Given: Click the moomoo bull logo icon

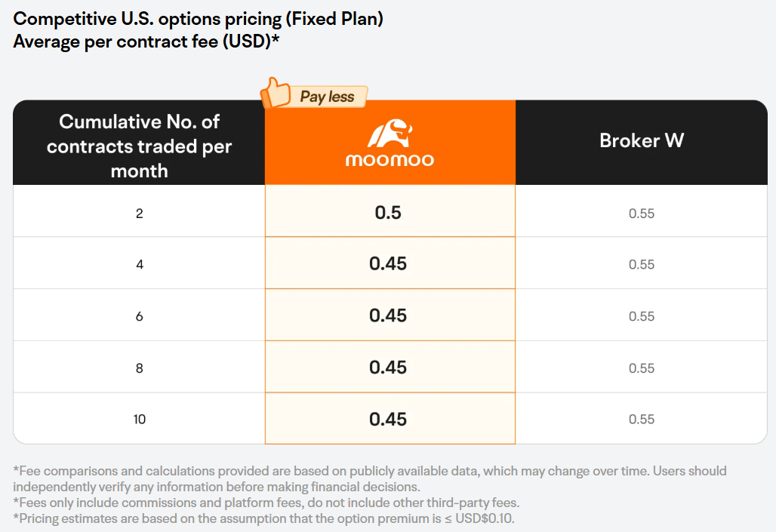Looking at the screenshot, I should [390, 133].
